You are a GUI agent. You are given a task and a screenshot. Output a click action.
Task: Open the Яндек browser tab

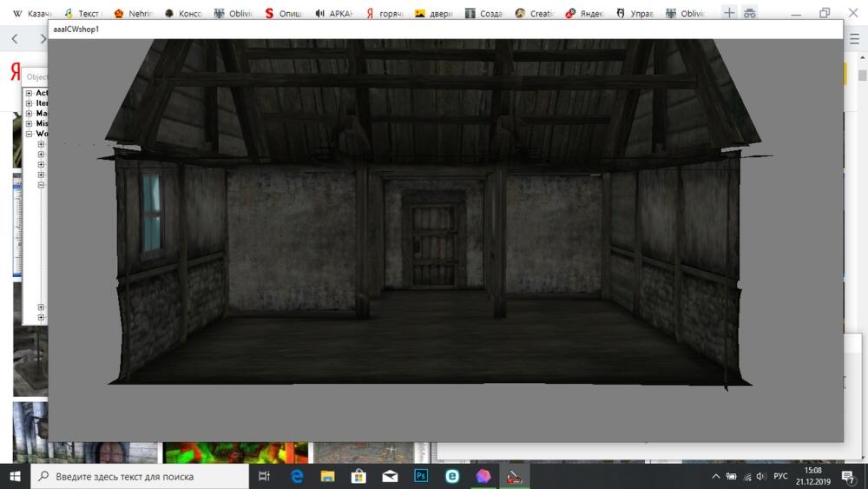(584, 13)
